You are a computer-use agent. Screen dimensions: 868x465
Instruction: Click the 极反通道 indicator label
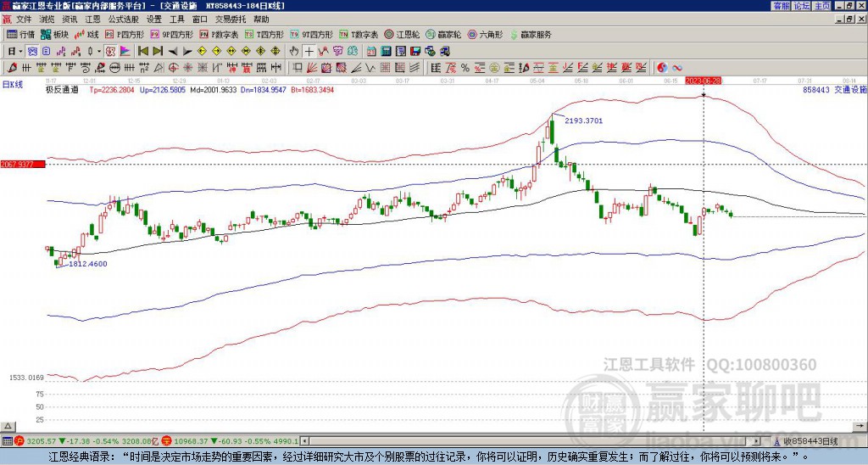[62, 90]
